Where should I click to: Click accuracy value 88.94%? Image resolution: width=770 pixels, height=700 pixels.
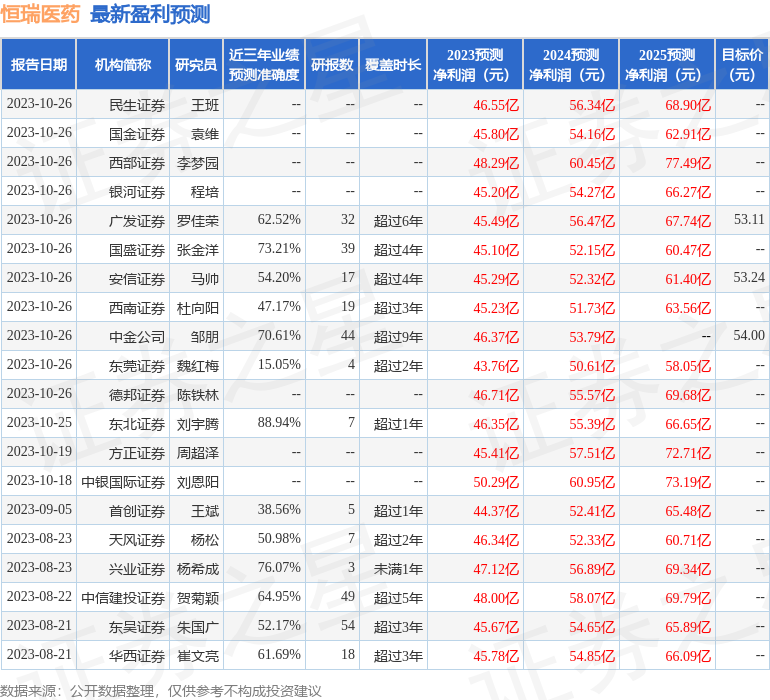click(x=279, y=422)
